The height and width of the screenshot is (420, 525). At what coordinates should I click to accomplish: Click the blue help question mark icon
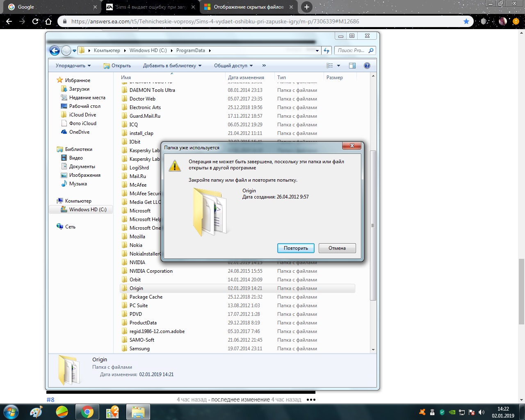[x=367, y=66]
